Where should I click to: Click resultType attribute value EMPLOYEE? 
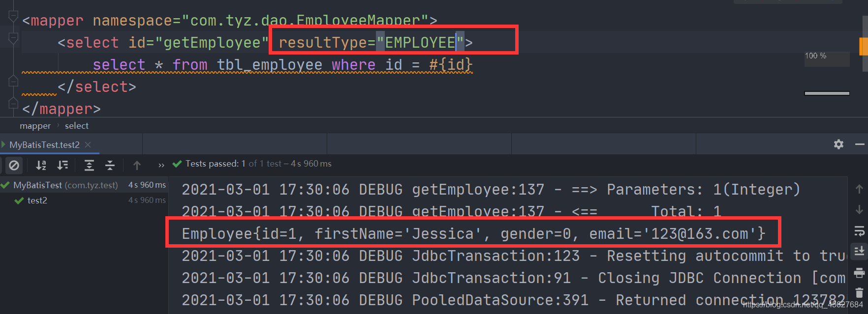(x=420, y=43)
